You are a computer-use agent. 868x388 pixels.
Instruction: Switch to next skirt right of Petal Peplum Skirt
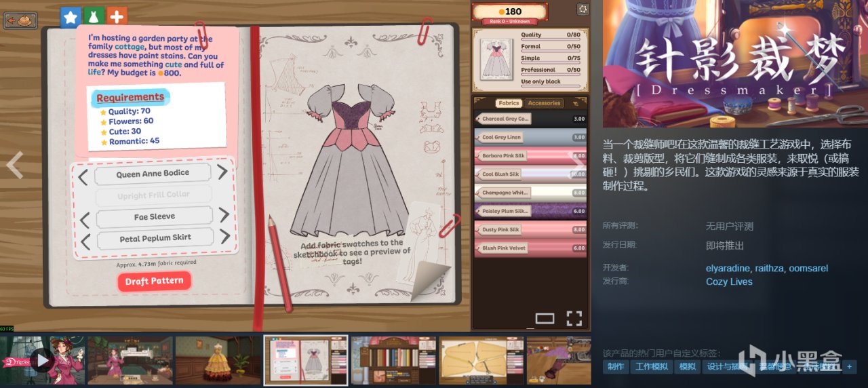pos(224,237)
